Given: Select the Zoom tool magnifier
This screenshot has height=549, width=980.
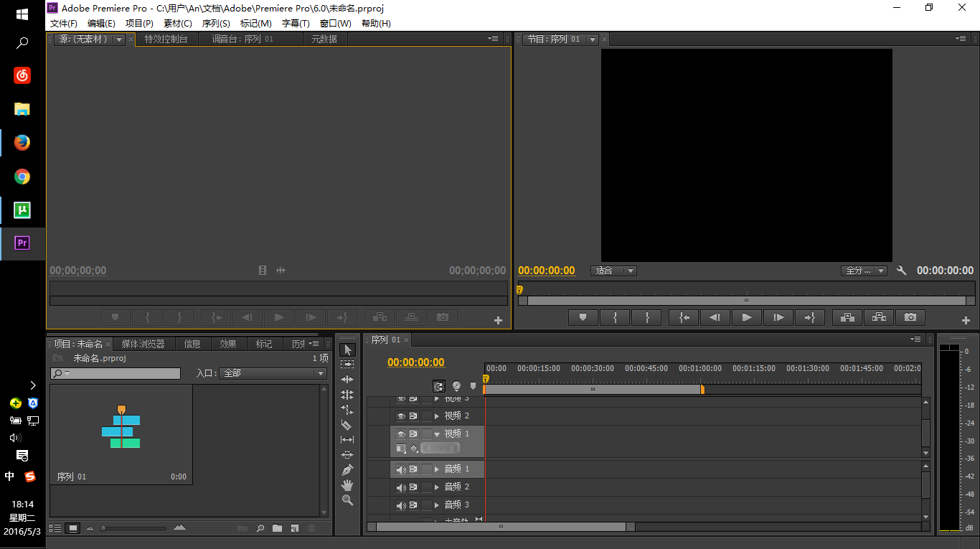Looking at the screenshot, I should point(347,500).
